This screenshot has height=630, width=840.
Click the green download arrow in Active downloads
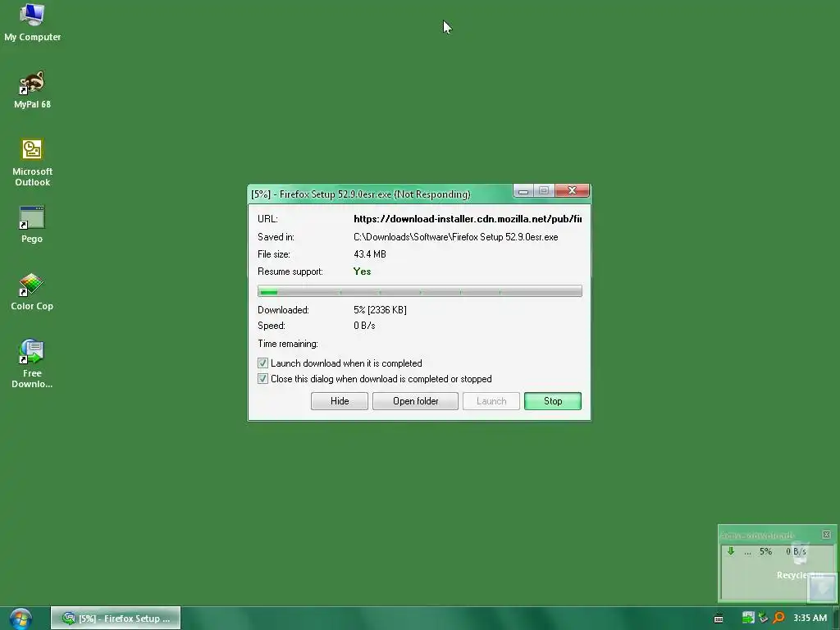730,550
